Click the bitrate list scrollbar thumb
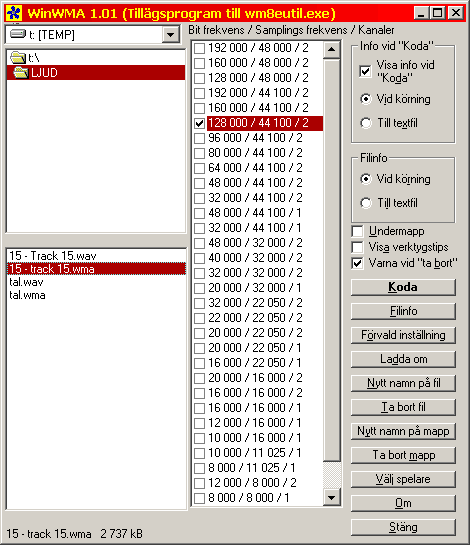Screen dimensions: 470x545 point(332,261)
